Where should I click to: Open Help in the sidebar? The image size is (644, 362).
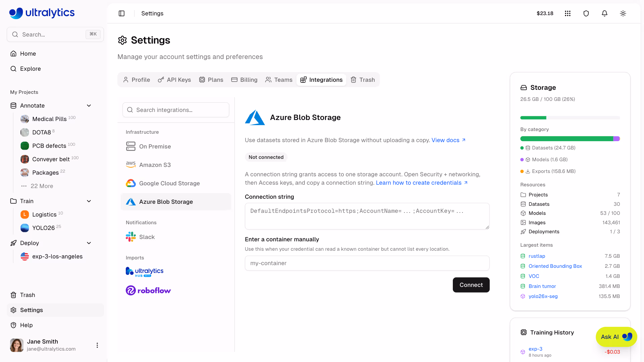tap(55, 325)
